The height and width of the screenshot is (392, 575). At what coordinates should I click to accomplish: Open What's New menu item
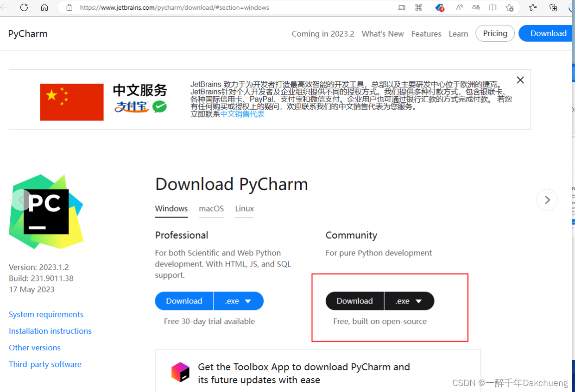coord(383,34)
